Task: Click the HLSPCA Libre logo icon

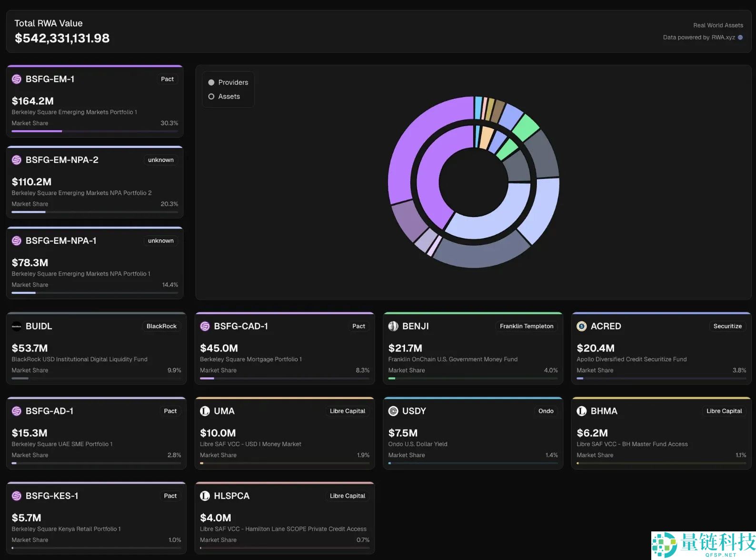Action: point(205,496)
